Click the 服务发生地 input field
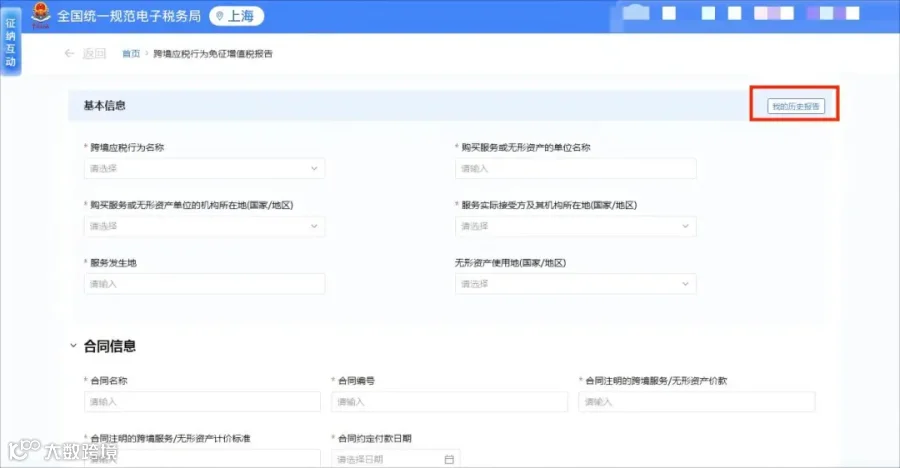This screenshot has width=900, height=468. (x=204, y=284)
